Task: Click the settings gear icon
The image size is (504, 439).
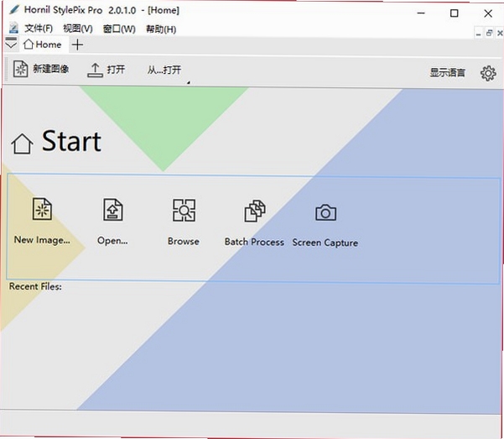Action: 488,73
